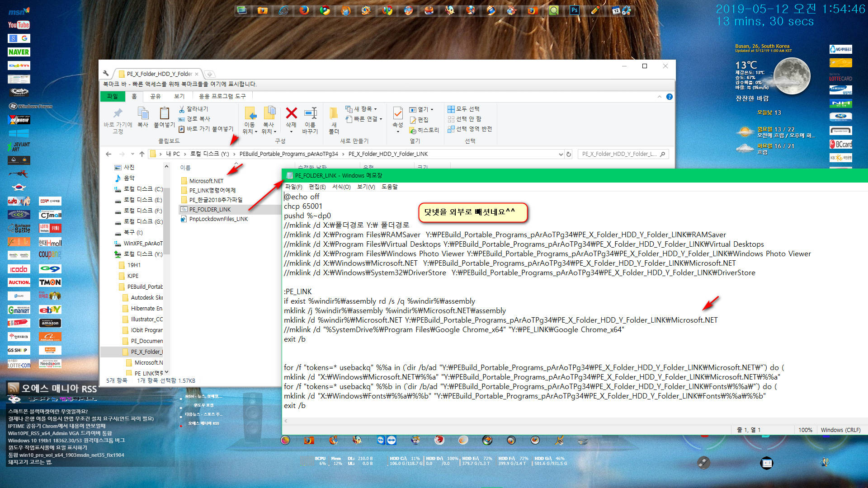Screen dimensions: 868x488
Task: Click the explorer refresh icon beside address bar
Action: pyautogui.click(x=569, y=154)
